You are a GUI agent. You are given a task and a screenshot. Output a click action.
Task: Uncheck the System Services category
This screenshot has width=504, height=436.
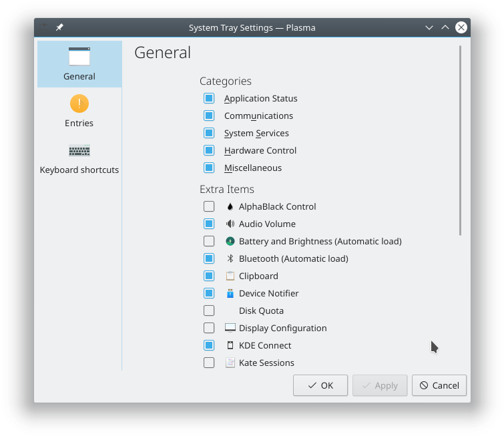tap(209, 133)
